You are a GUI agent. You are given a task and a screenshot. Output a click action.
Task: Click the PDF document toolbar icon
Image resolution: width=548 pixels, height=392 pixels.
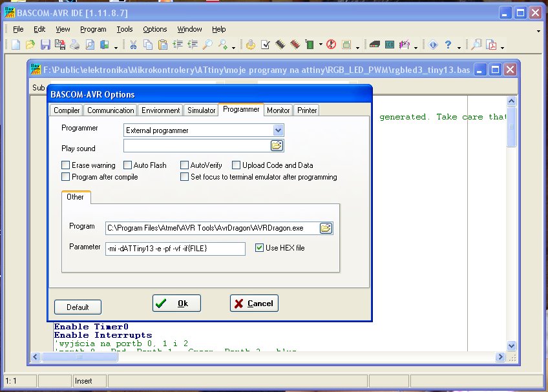tap(491, 45)
